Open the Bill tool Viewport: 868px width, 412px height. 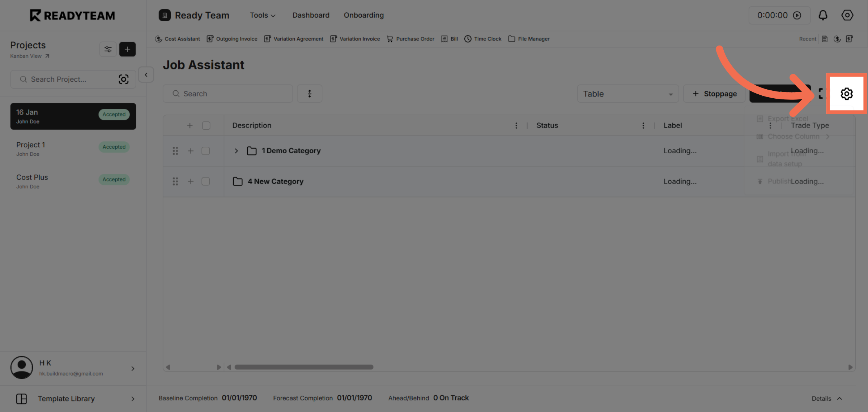point(449,39)
